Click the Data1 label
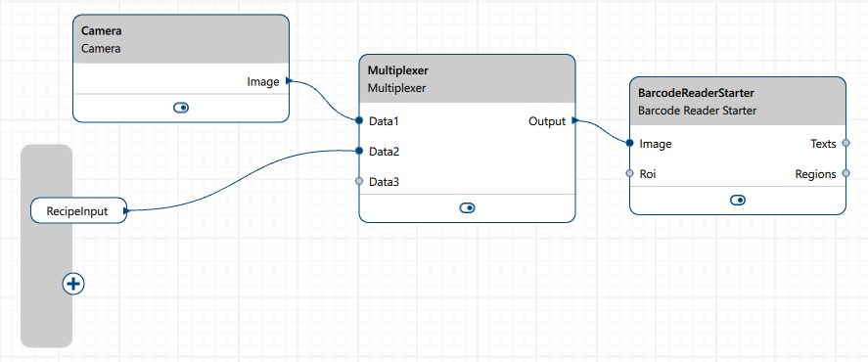Screen dimensions: 868x362 tap(385, 120)
